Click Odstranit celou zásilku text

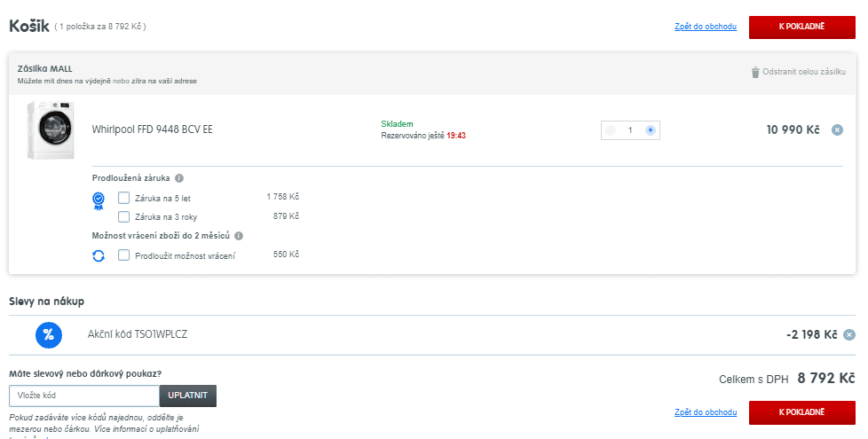point(804,72)
